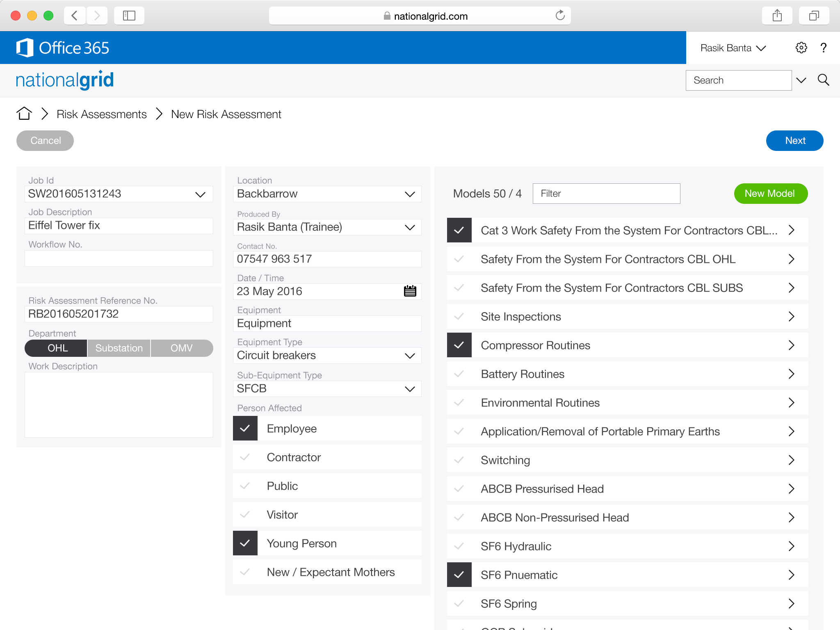Tick the Site Inspections model checkbox
Image resolution: width=840 pixels, height=630 pixels.
[x=459, y=317]
